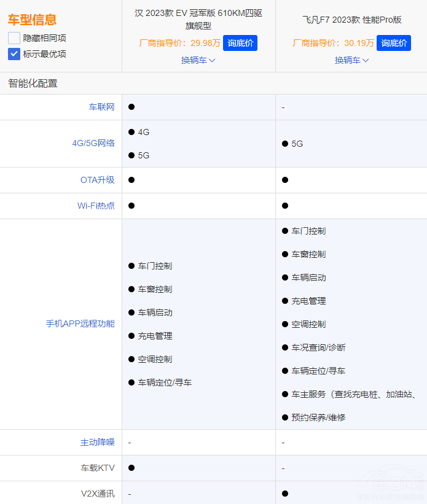This screenshot has height=504, width=427.
Task: Click the Wi-Fi热点 row label
Action: [96, 206]
